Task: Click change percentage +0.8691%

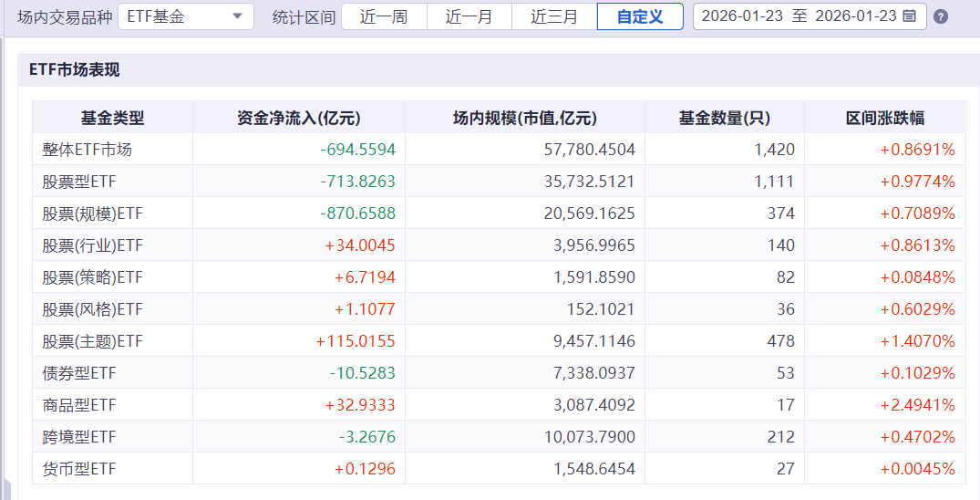Action: (917, 150)
